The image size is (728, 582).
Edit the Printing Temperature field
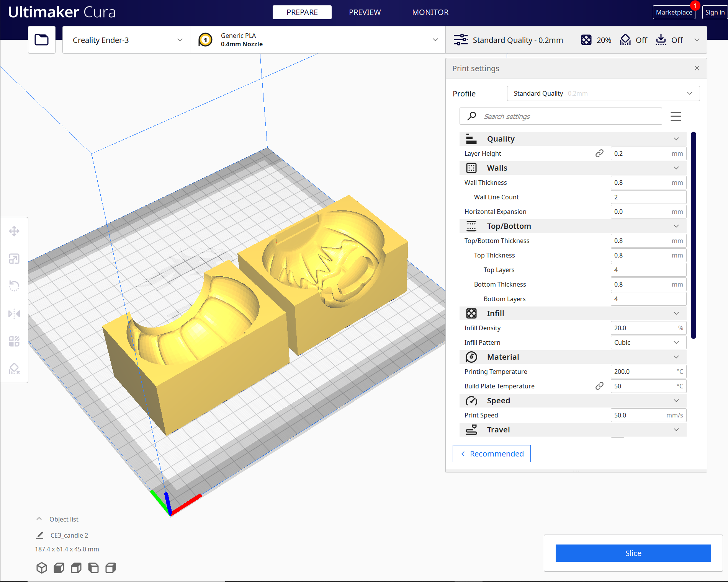coord(648,372)
